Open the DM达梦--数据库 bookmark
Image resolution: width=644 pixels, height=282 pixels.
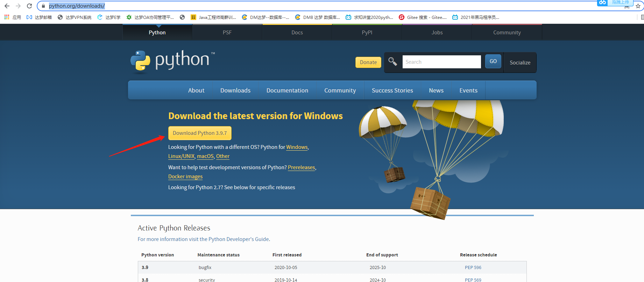tap(266, 17)
